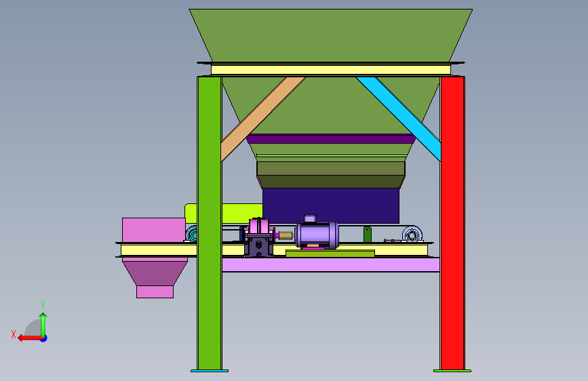The image size is (588, 381).
Task: Select the yellow beam under hopper rim
Action: click(x=331, y=70)
